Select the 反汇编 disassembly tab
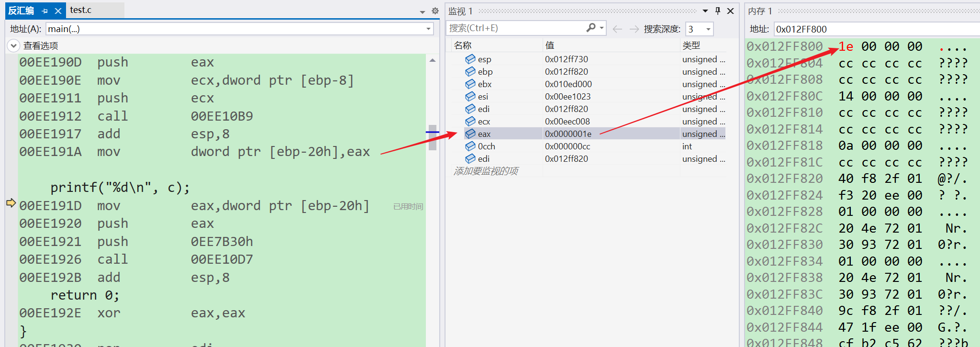The image size is (980, 347). [21, 11]
